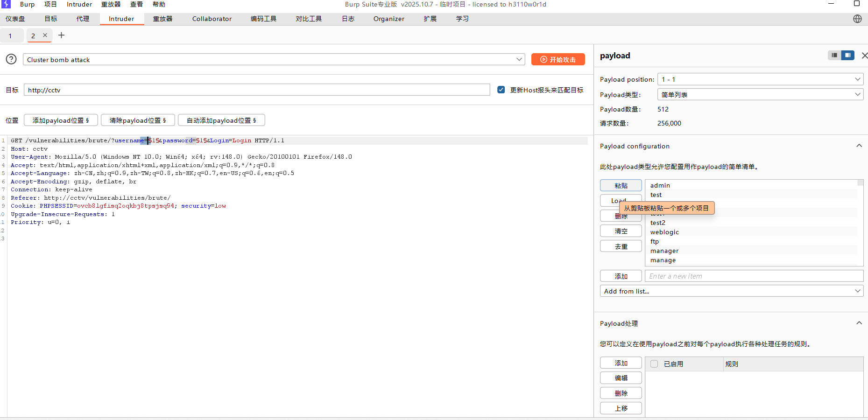Click the Cookie PHPSESSID line in request
The image size is (868, 420).
118,206
